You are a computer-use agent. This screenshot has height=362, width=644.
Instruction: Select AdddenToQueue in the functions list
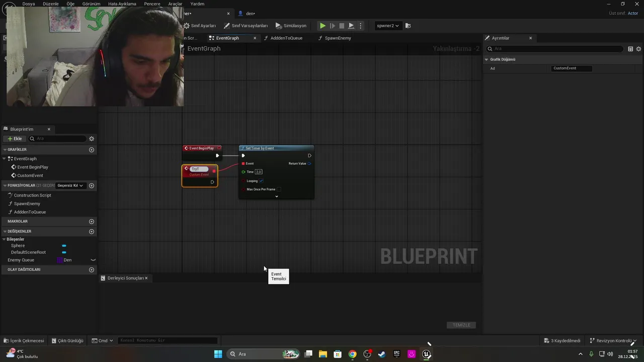(x=30, y=212)
